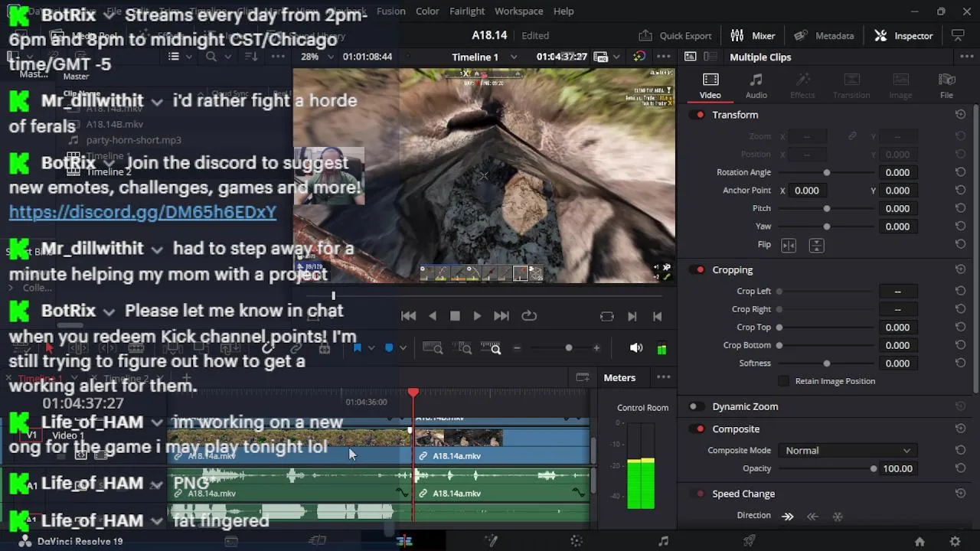980x551 pixels.
Task: Enable the Retain Image Position checkbox
Action: 783,381
